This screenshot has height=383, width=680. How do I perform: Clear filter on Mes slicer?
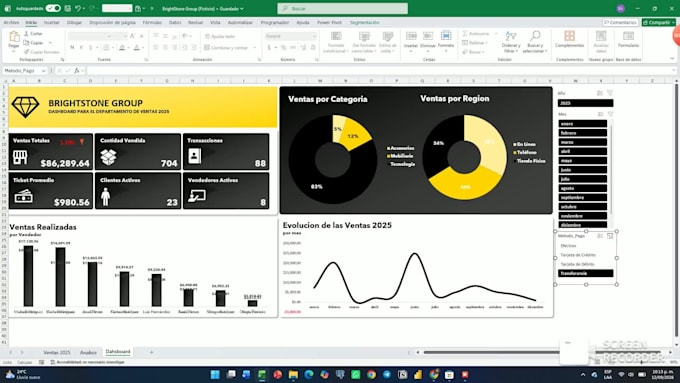point(610,114)
